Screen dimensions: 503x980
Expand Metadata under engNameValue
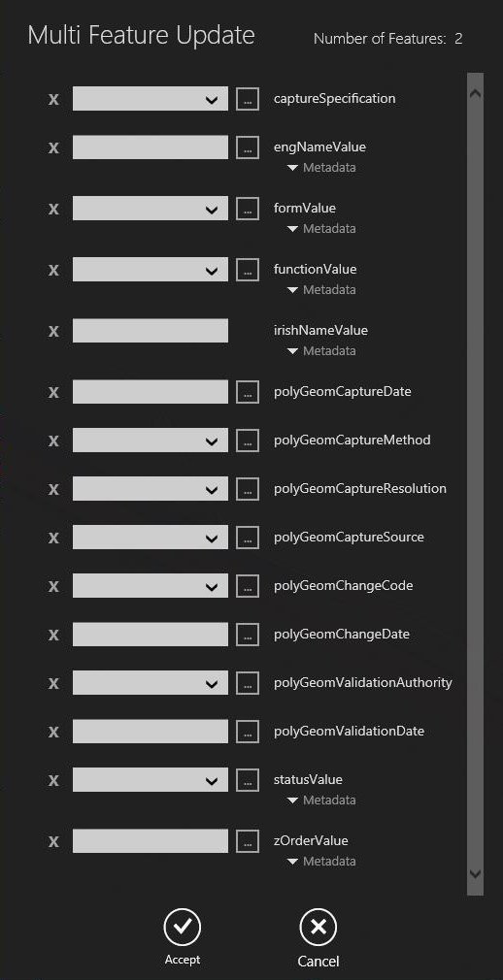(321, 168)
